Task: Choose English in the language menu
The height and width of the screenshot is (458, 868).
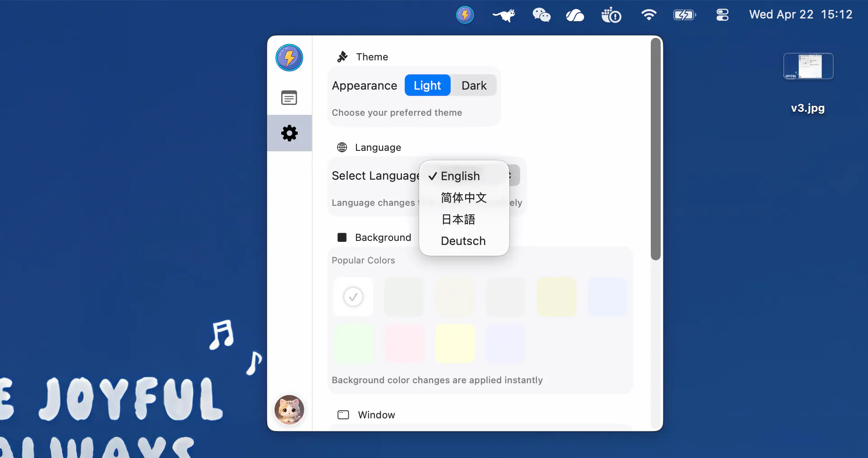Action: [x=464, y=176]
